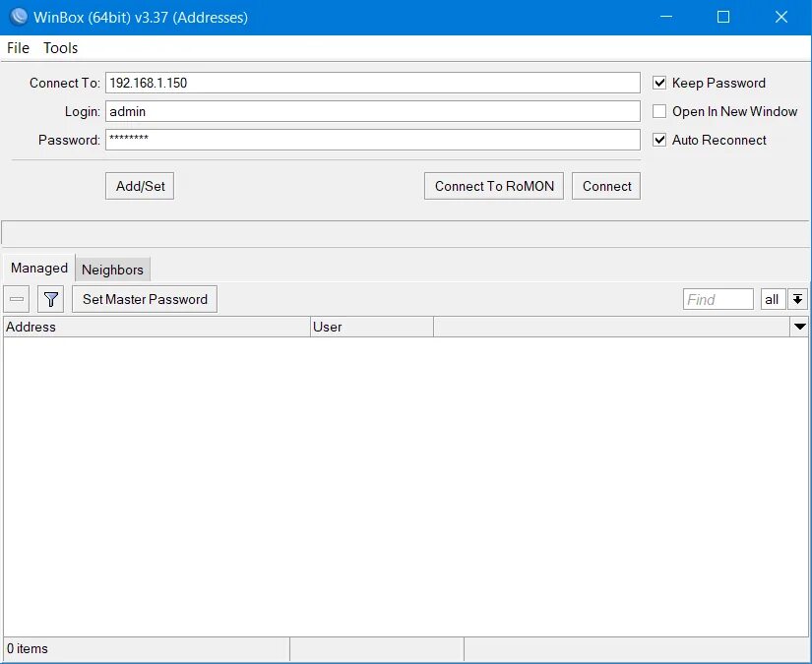Click the Password input field
The width and height of the screenshot is (812, 664).
point(373,140)
